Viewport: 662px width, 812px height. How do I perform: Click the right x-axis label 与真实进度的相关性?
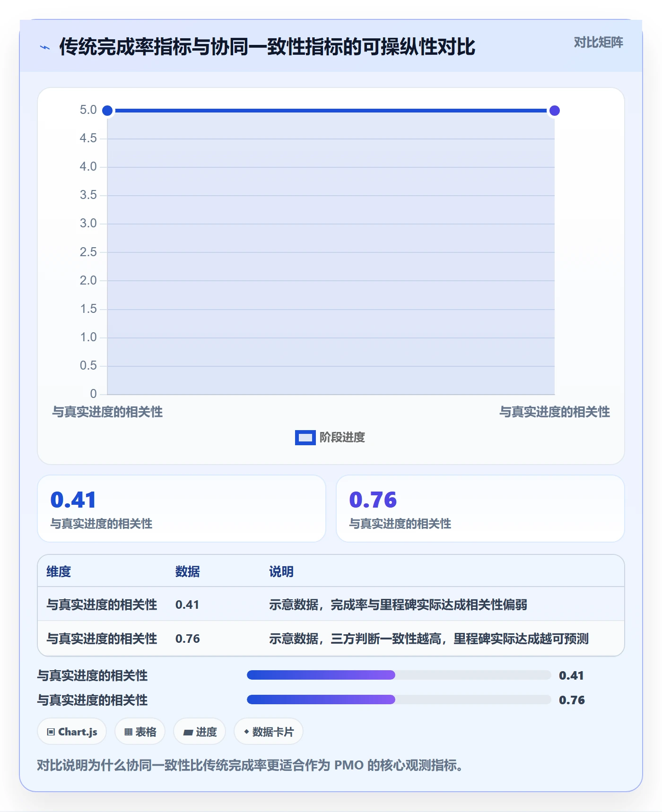pos(555,412)
